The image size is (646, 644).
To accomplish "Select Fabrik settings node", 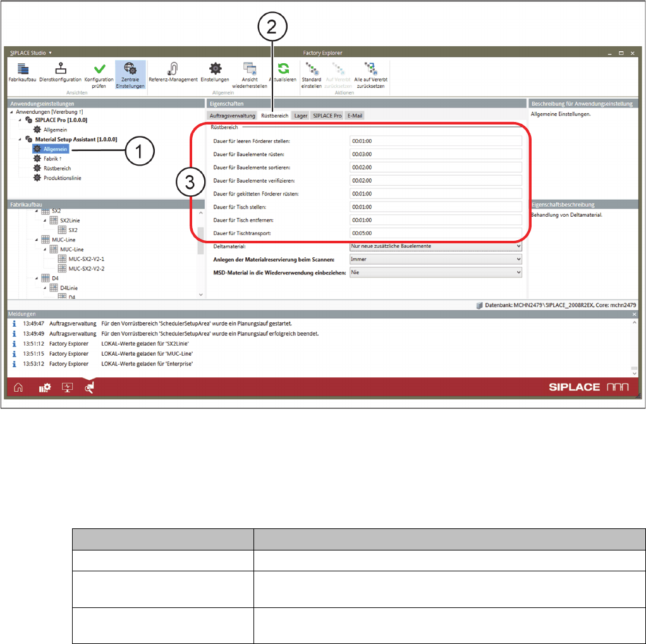I will pos(52,159).
